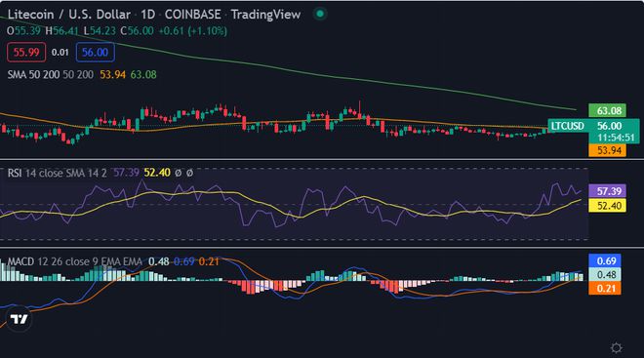Click the grey 0.48 MACD scale label
The height and width of the screenshot is (358, 644).
(x=605, y=275)
